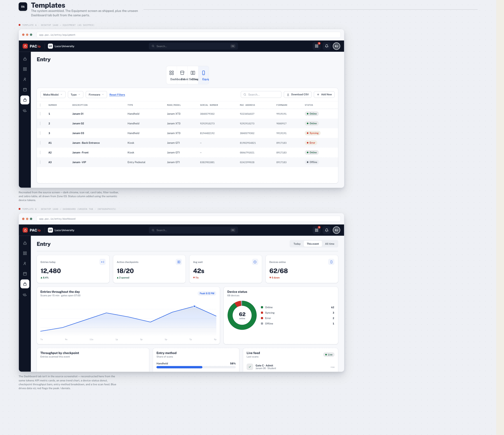504x435 pixels.
Task: Open apps grid with badge in Equipment window header
Action: (316, 46)
